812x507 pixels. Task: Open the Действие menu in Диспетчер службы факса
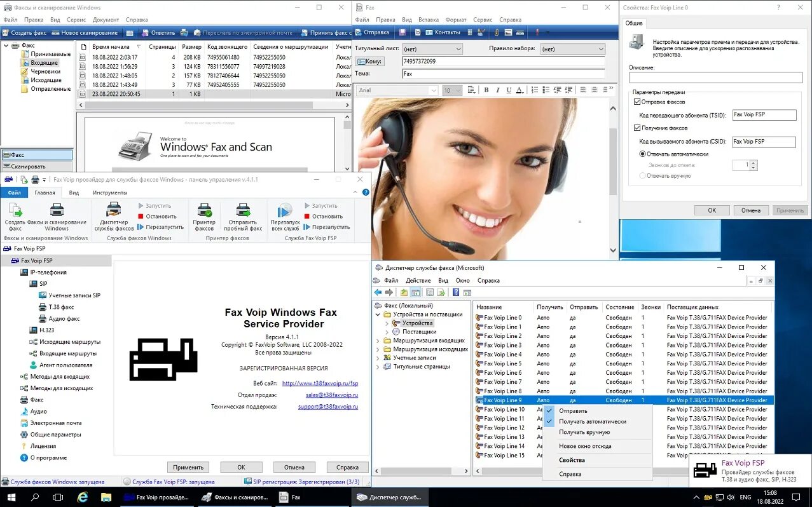pos(418,280)
